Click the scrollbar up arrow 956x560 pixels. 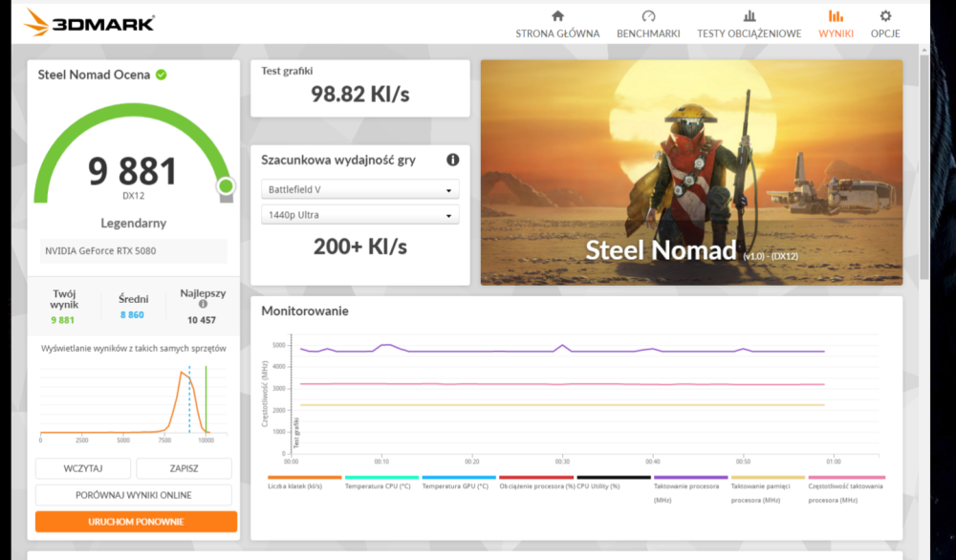[924, 50]
